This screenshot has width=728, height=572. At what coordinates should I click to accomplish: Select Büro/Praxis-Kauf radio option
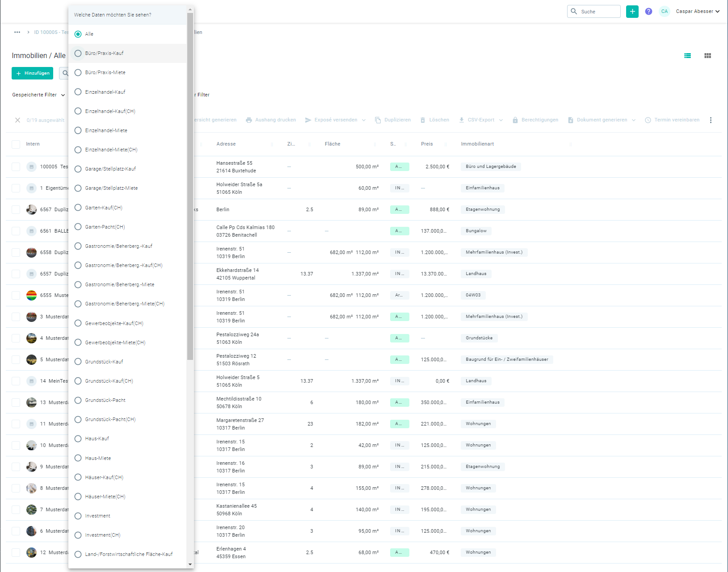coord(78,53)
